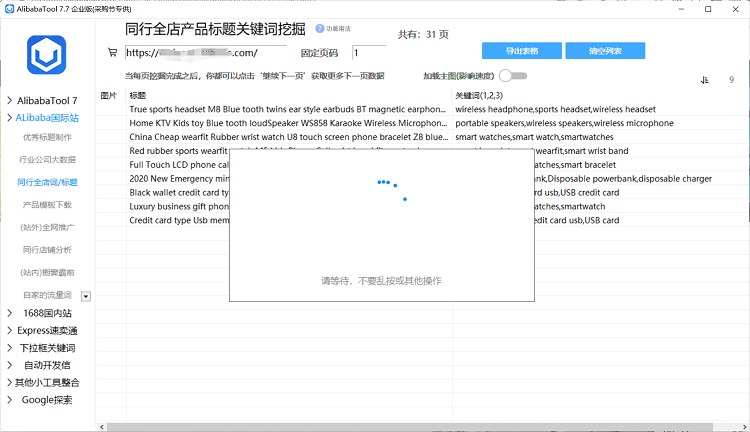This screenshot has height=432, width=750.
Task: Open the (站内)橱窗霸前 menu item
Action: coord(47,273)
